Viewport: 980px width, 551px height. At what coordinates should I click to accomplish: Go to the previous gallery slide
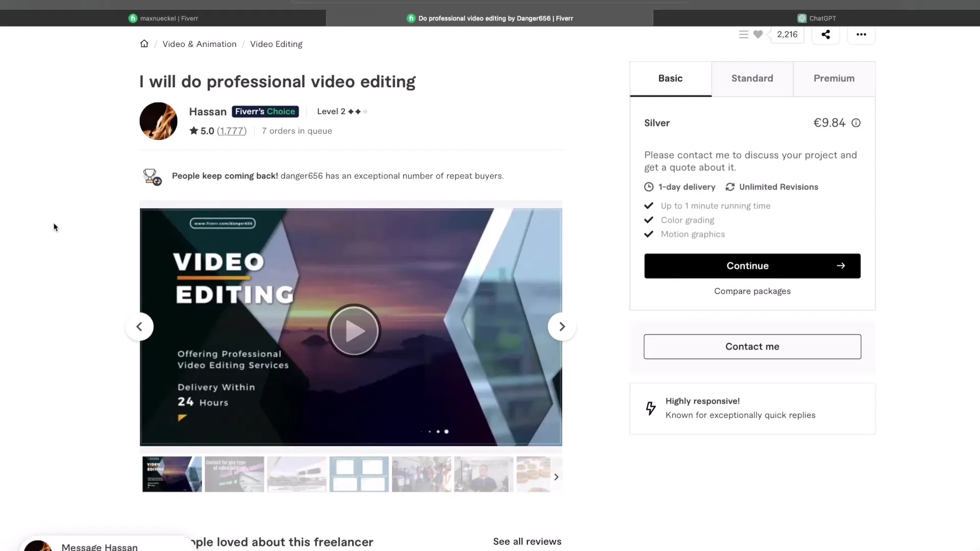point(139,327)
